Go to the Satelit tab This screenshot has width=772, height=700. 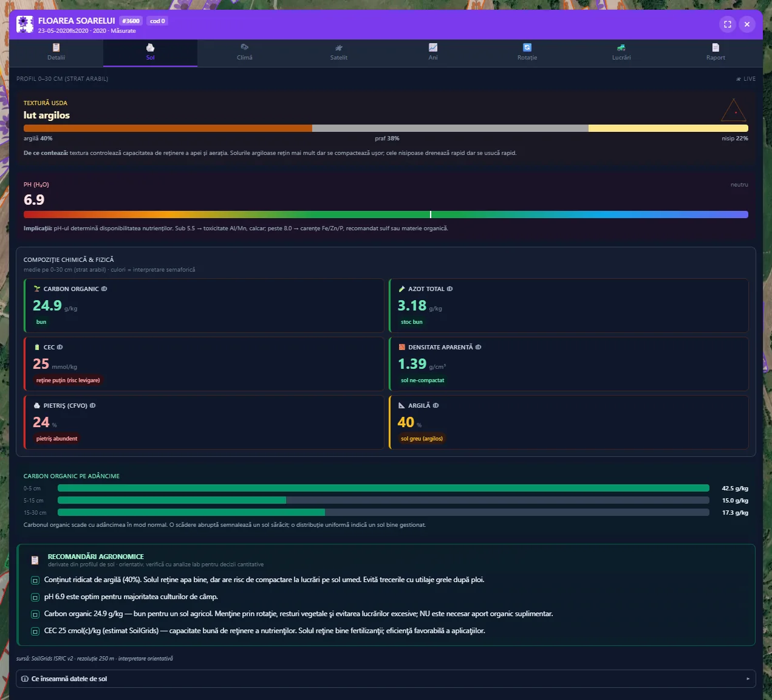[339, 53]
